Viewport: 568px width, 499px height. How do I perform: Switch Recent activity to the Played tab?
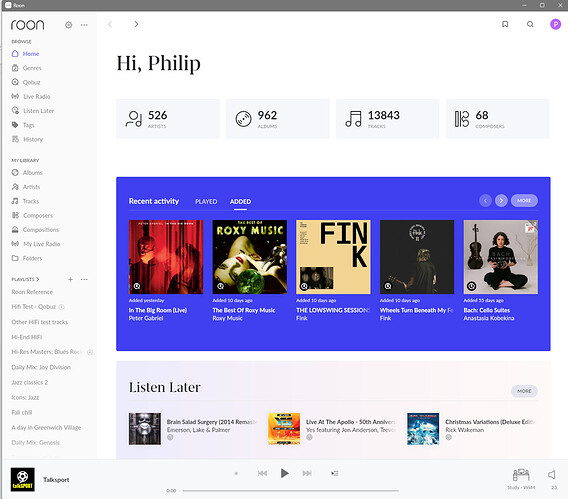pyautogui.click(x=206, y=202)
